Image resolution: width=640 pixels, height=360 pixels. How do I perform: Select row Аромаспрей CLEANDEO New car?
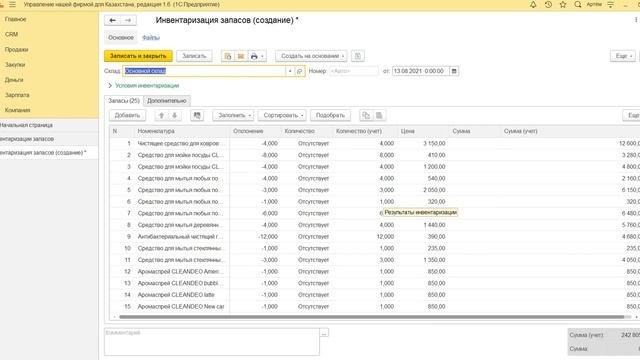[375, 307]
